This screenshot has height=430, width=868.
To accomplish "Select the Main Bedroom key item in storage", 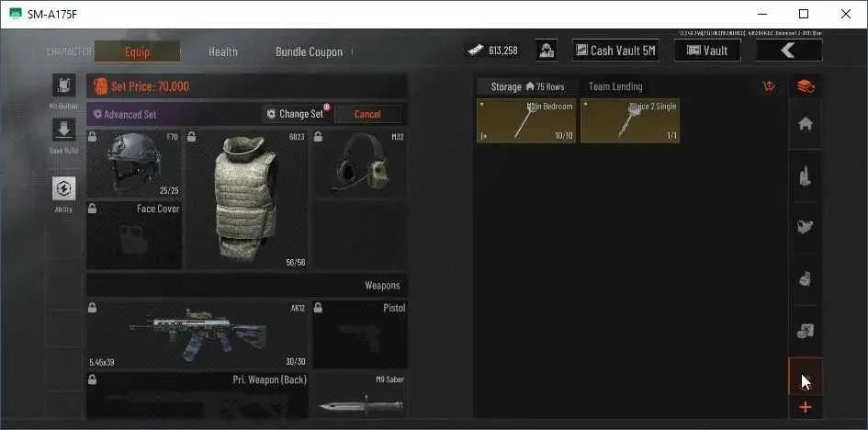I will pyautogui.click(x=526, y=120).
